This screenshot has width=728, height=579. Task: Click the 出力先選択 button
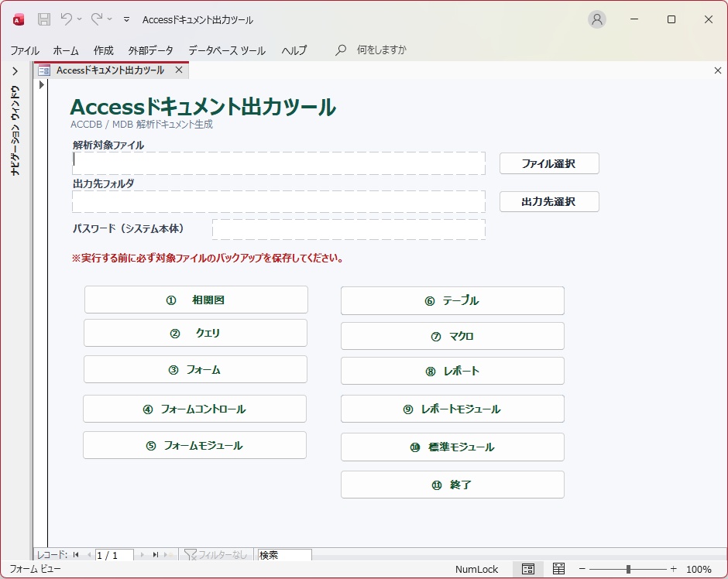(549, 201)
